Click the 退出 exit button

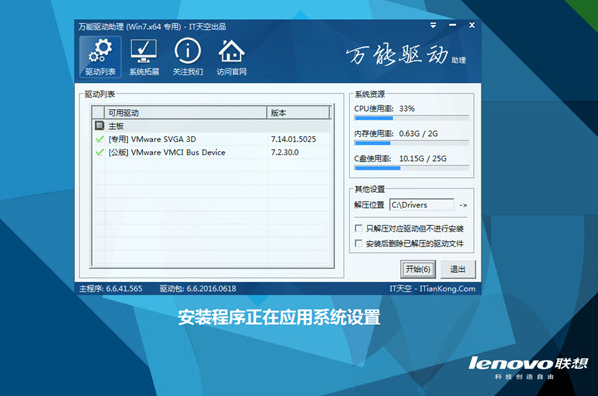pos(458,269)
